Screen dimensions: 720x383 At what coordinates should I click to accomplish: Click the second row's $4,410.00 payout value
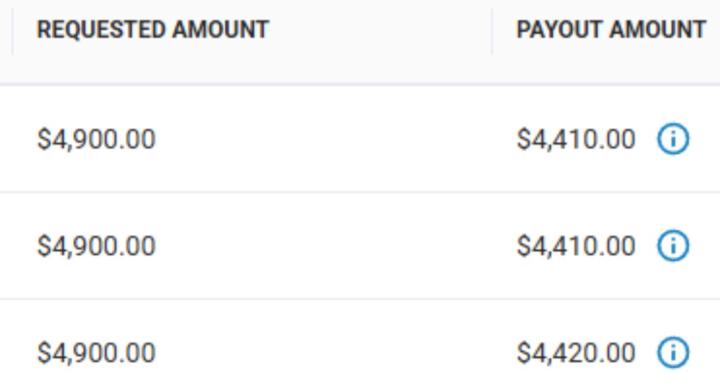click(576, 246)
